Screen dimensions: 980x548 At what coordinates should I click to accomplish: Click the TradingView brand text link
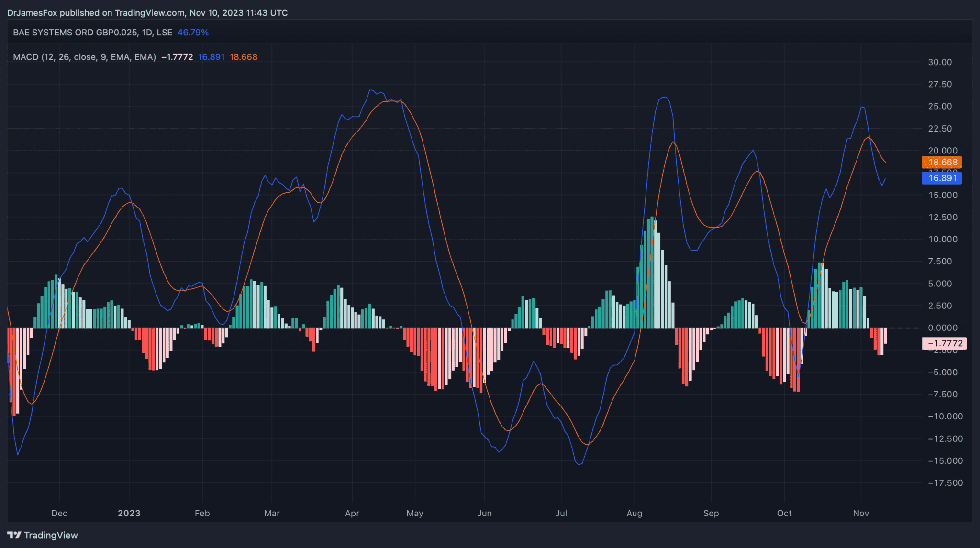pyautogui.click(x=51, y=535)
